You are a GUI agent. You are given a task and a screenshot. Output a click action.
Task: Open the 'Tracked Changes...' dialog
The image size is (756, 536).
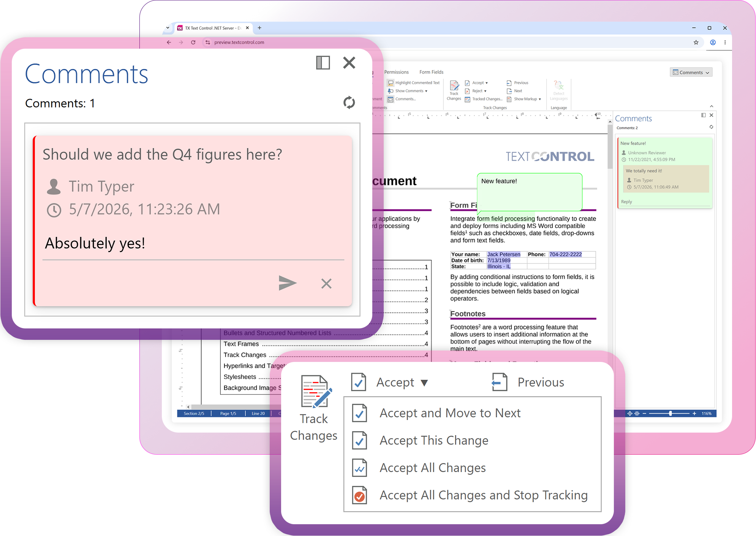click(484, 99)
